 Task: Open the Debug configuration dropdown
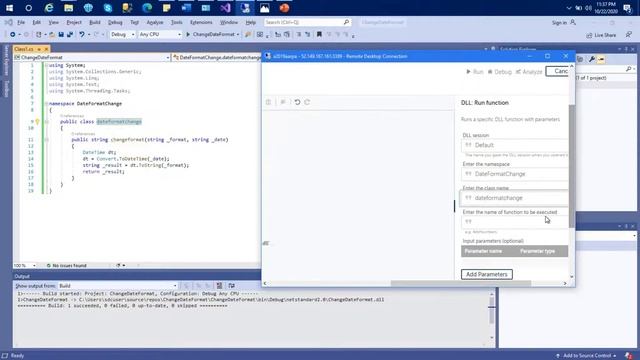tap(122, 35)
